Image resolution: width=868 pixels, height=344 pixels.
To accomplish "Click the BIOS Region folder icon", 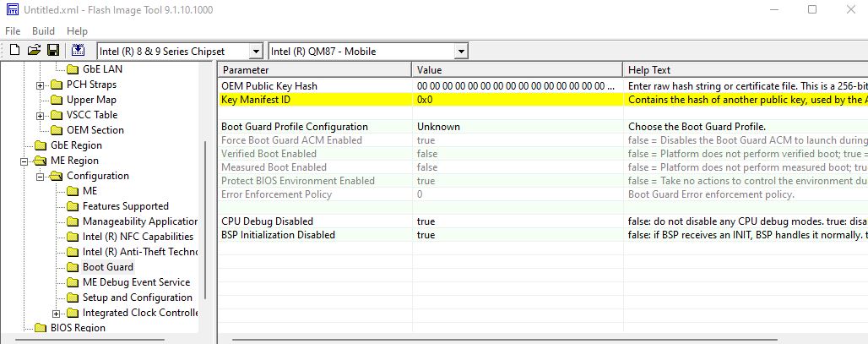I will (x=41, y=328).
